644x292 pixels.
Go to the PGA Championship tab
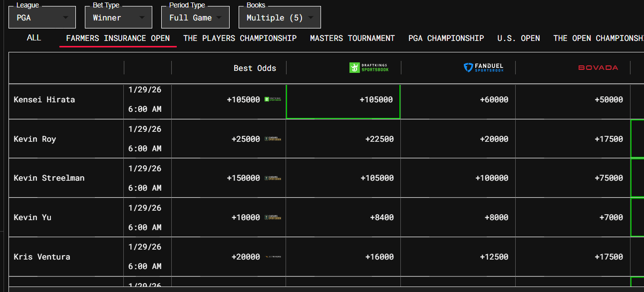446,38
